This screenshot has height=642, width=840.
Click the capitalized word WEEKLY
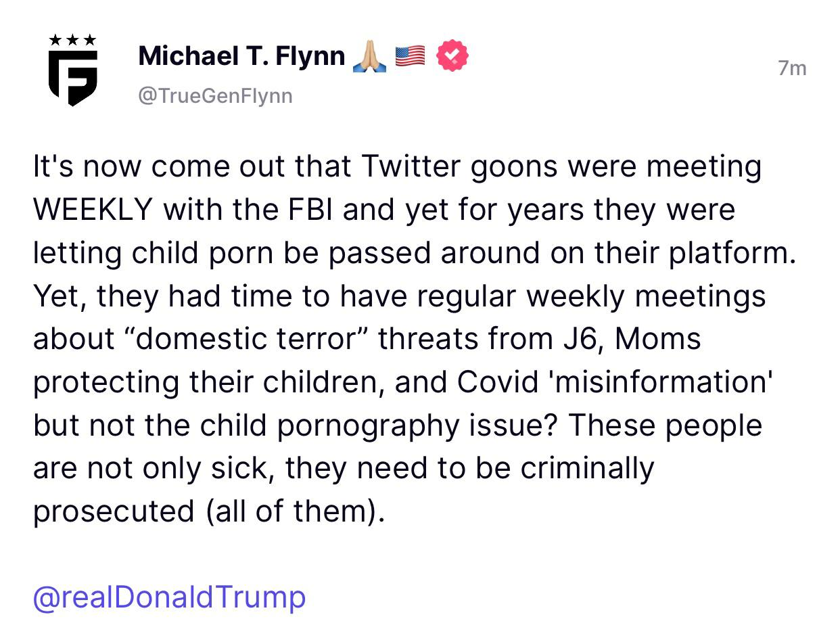pos(93,210)
